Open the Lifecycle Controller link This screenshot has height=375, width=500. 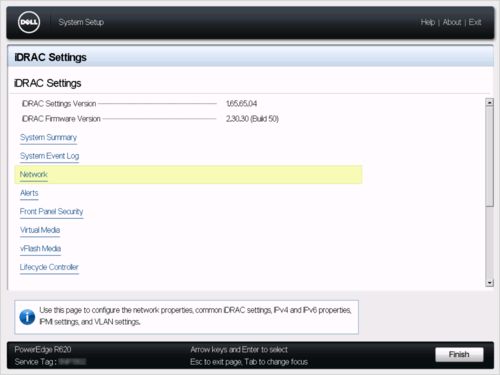click(x=49, y=267)
